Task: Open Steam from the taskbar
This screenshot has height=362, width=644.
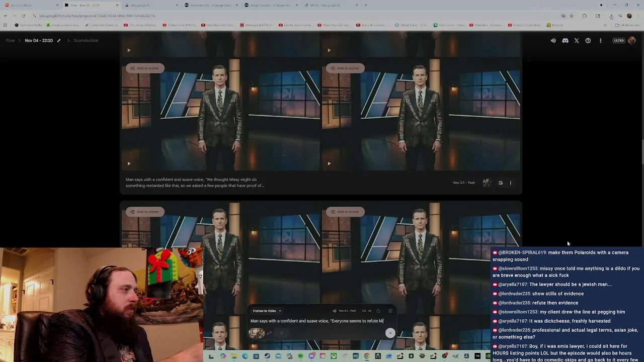Action: [x=267, y=356]
